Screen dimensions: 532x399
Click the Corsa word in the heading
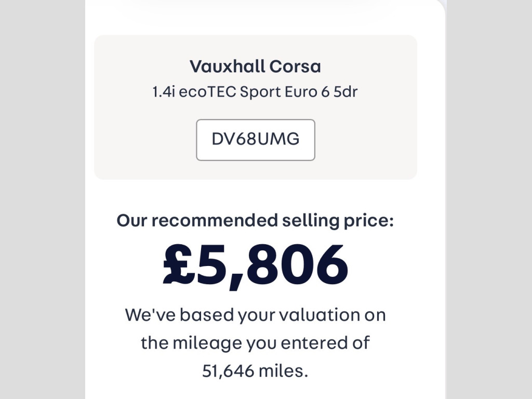coord(295,66)
